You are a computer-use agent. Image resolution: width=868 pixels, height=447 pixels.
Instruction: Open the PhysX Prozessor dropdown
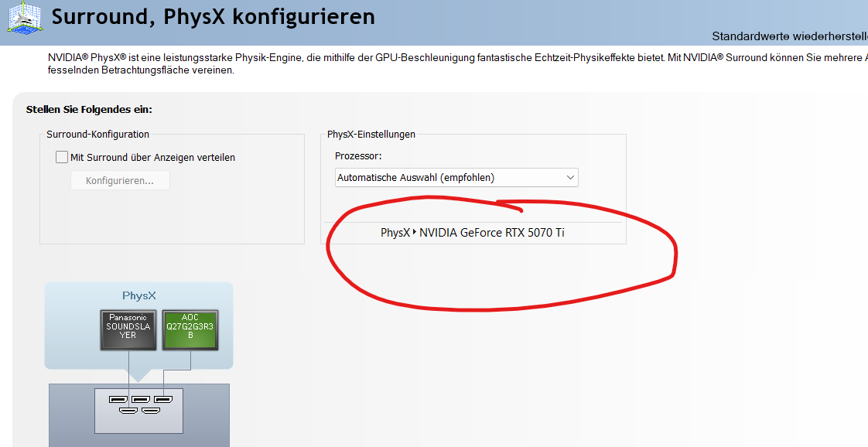[x=456, y=178]
